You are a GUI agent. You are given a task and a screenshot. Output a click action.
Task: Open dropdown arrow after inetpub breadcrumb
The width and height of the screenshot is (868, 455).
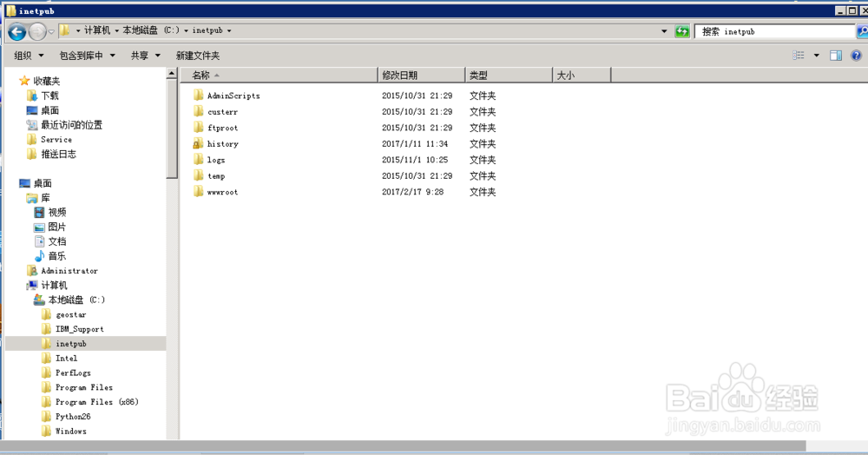click(x=229, y=31)
